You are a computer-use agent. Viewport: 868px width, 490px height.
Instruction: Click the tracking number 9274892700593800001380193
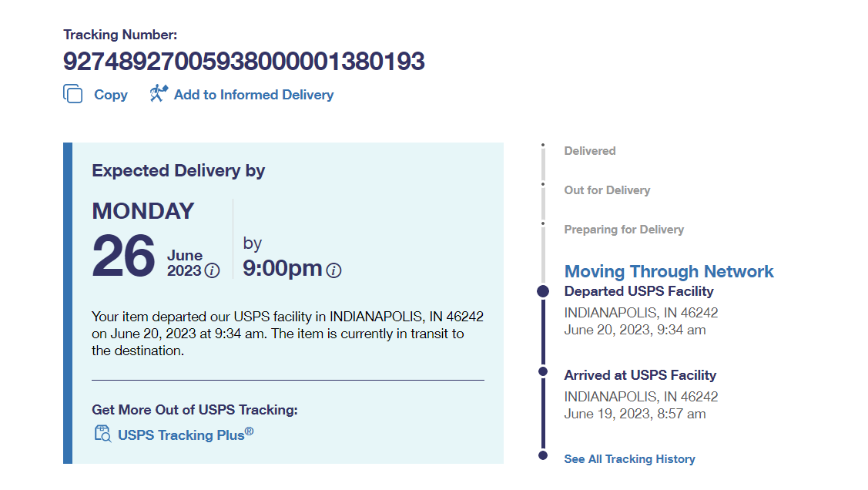[243, 62]
